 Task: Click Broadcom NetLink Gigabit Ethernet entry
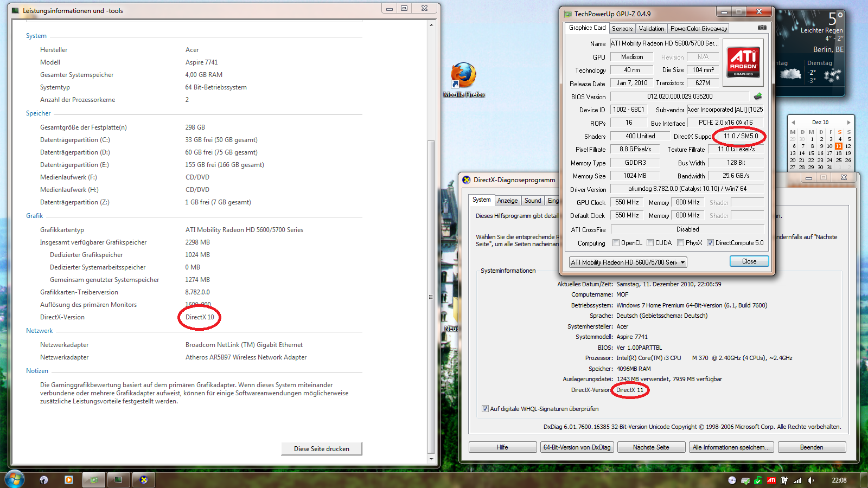(244, 345)
